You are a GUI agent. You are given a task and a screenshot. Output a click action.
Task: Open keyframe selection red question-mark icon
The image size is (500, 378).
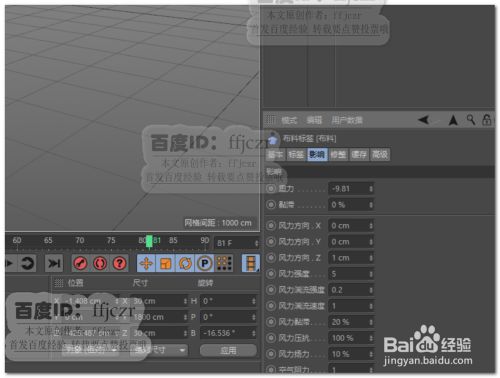[x=119, y=263]
